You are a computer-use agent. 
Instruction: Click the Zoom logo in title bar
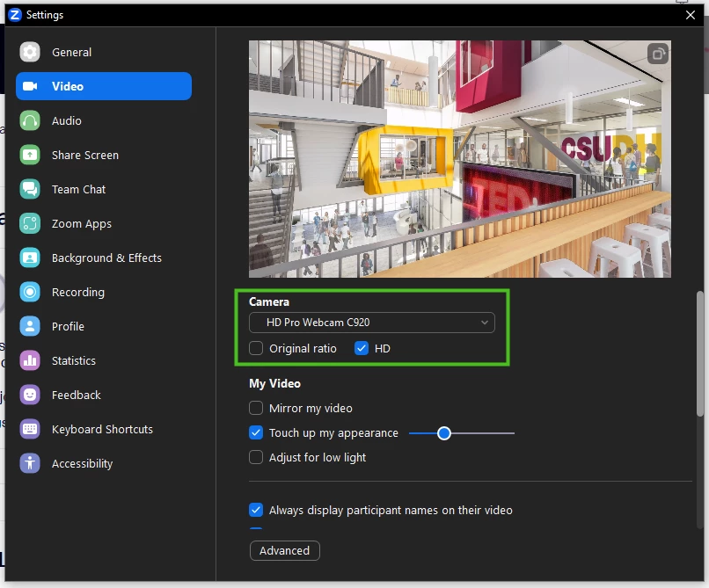point(15,15)
